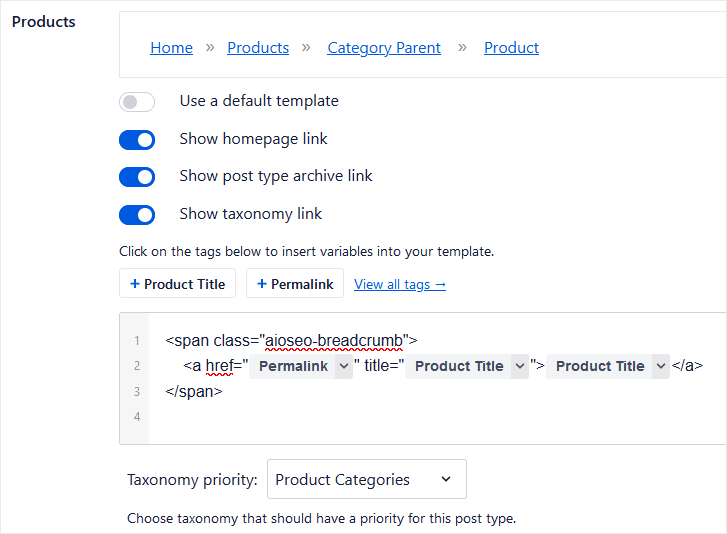
Task: Enable the Use a default template toggle
Action: 137,102
